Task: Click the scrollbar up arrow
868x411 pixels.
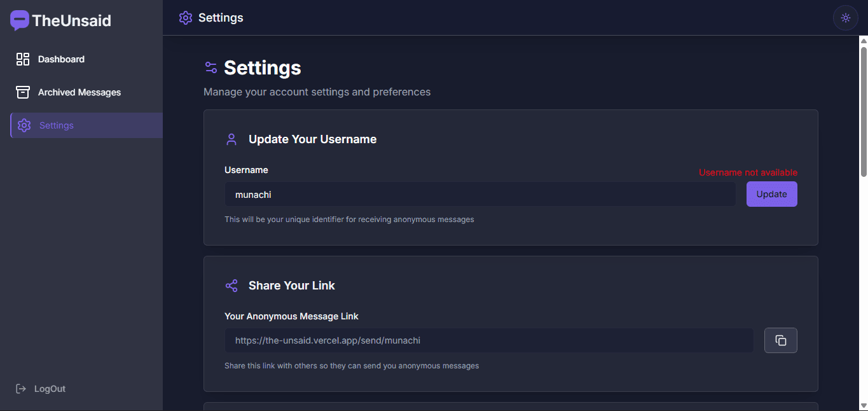Action: point(864,41)
